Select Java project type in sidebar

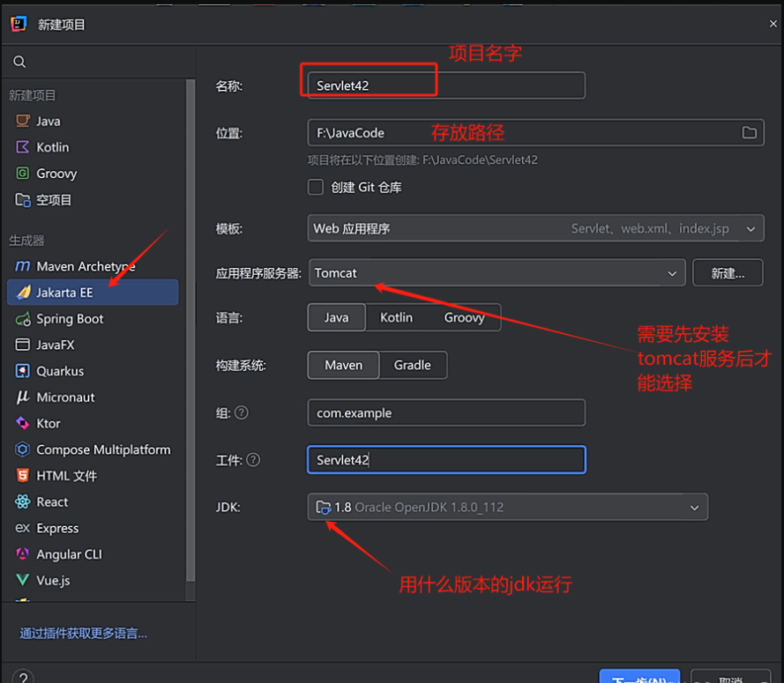[93, 121]
